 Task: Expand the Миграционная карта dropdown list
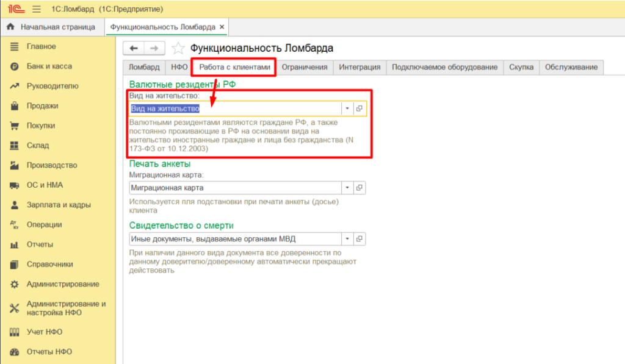[x=347, y=188]
